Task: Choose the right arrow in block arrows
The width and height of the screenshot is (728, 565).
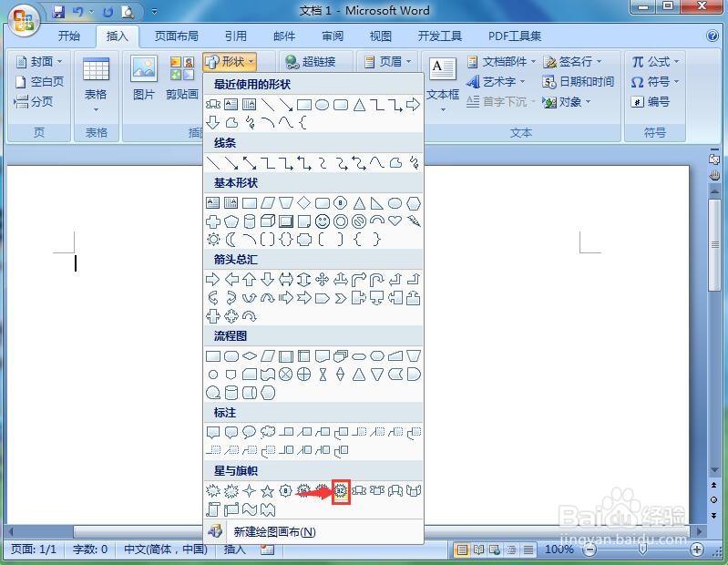Action: tap(212, 280)
